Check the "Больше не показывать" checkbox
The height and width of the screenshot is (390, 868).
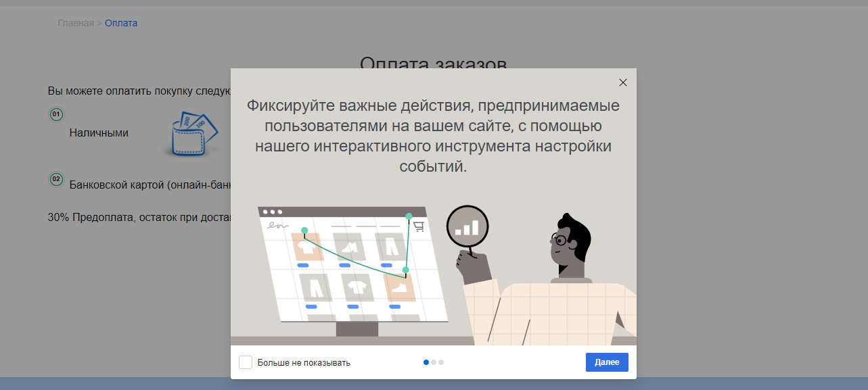point(246,362)
